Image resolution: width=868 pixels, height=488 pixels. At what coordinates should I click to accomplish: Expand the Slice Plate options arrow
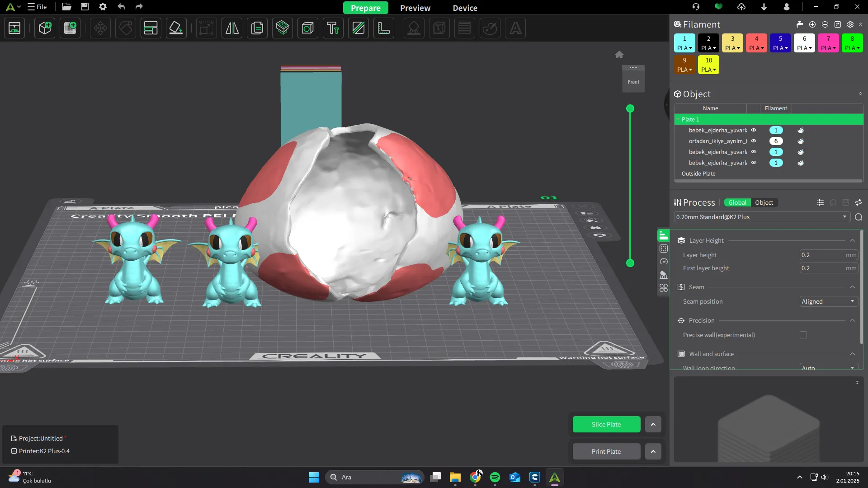[653, 424]
